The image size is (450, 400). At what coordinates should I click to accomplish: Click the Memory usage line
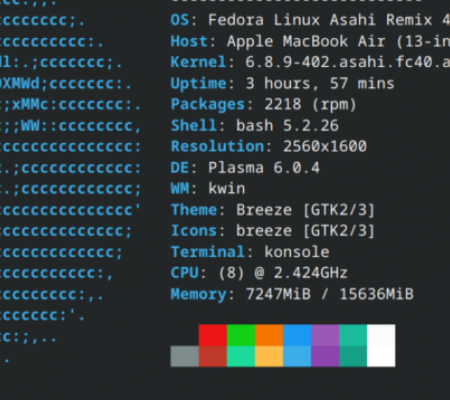tap(292, 294)
